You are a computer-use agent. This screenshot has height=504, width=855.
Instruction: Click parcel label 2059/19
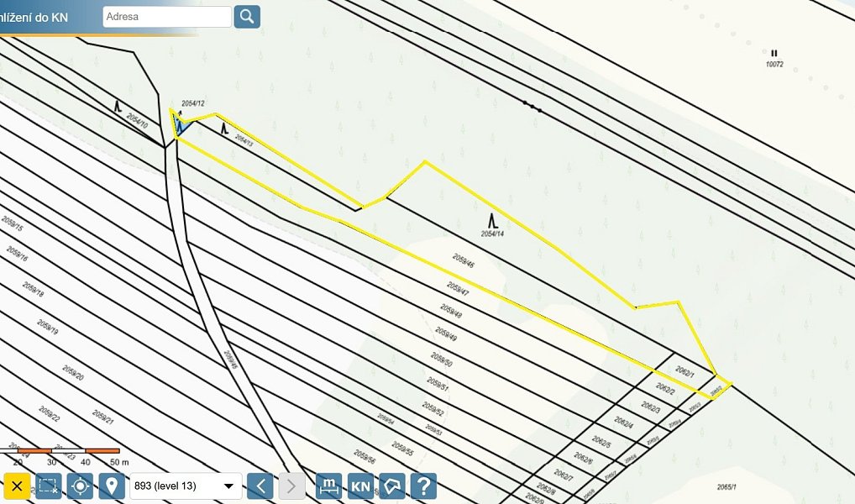pyautogui.click(x=47, y=327)
